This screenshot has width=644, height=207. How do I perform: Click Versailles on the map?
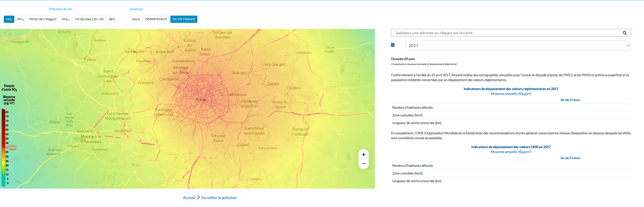123,131
